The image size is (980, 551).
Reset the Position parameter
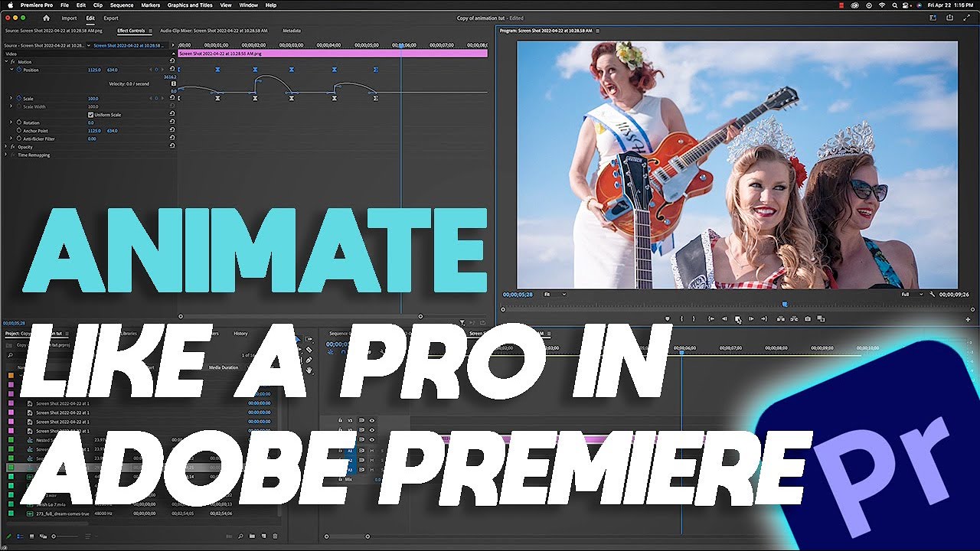coord(172,70)
